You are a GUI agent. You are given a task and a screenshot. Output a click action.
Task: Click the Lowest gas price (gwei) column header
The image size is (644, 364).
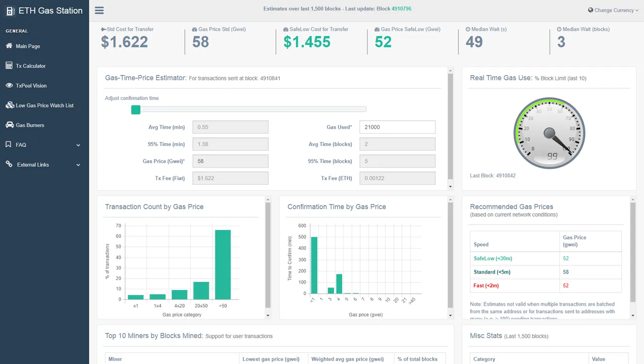coord(271,359)
